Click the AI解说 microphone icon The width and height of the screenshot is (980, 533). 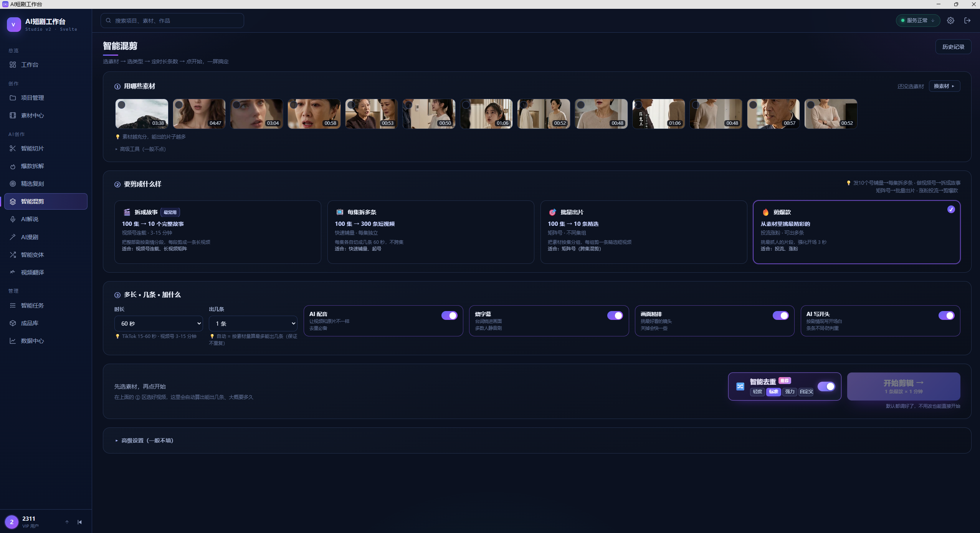[13, 219]
